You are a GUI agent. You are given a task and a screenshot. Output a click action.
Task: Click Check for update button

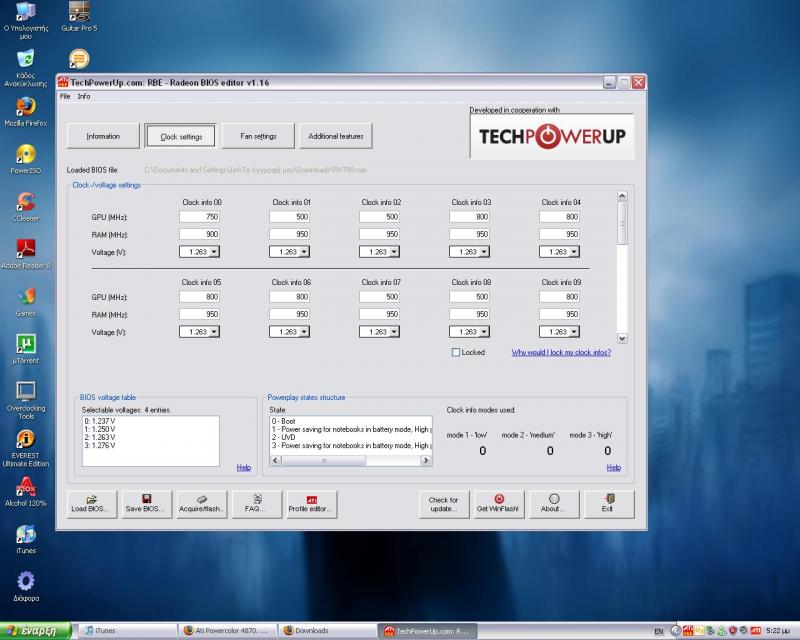click(x=444, y=504)
